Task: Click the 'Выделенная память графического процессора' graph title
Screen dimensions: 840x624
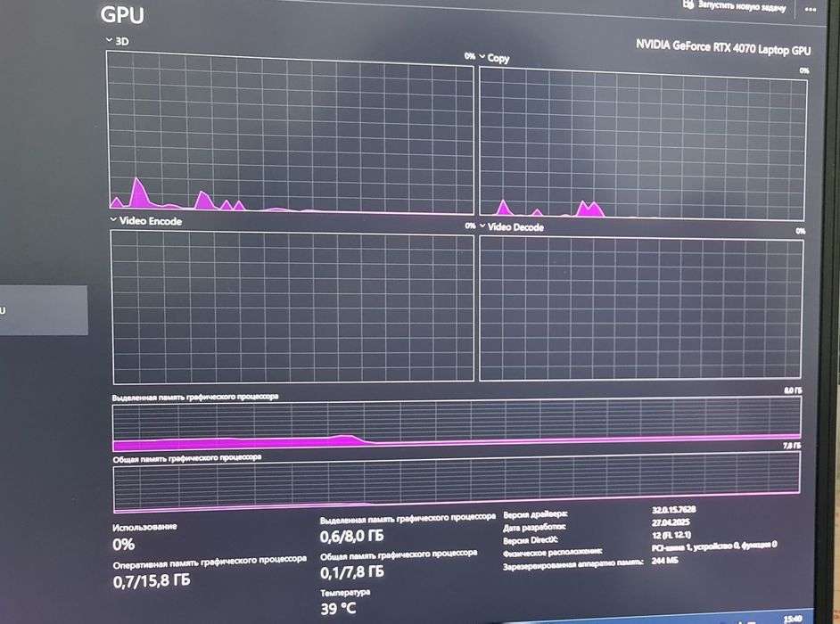Action: pos(195,397)
